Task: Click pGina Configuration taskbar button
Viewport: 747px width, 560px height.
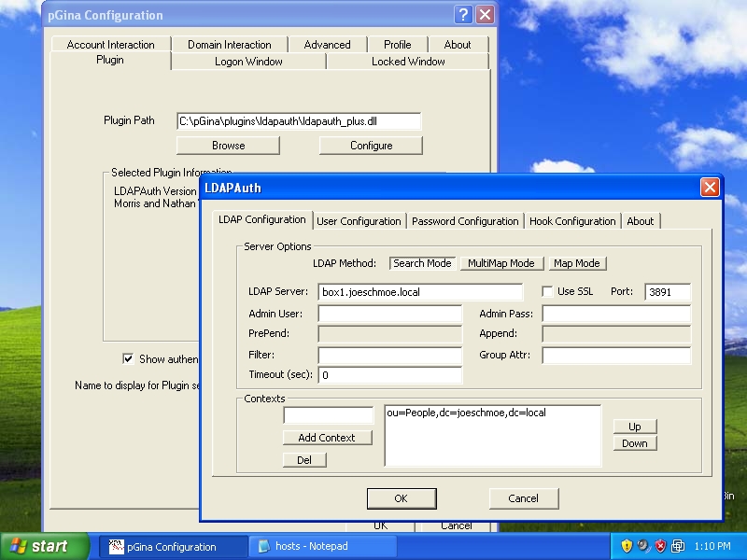Action: click(174, 546)
